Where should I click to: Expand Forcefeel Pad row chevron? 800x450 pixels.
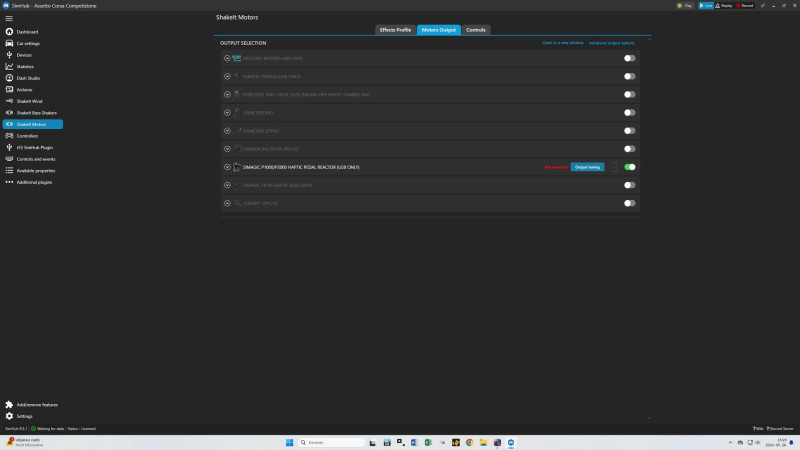pyautogui.click(x=227, y=94)
